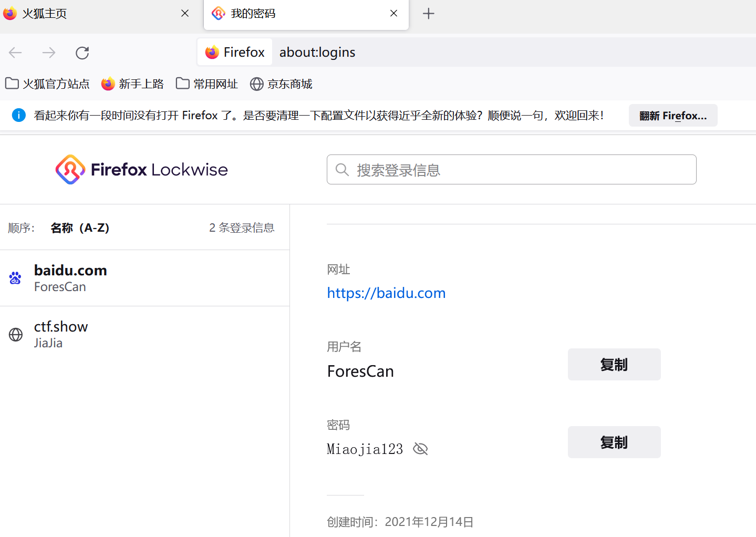Focus the 搜索登录信息 search field
756x537 pixels.
(x=512, y=170)
